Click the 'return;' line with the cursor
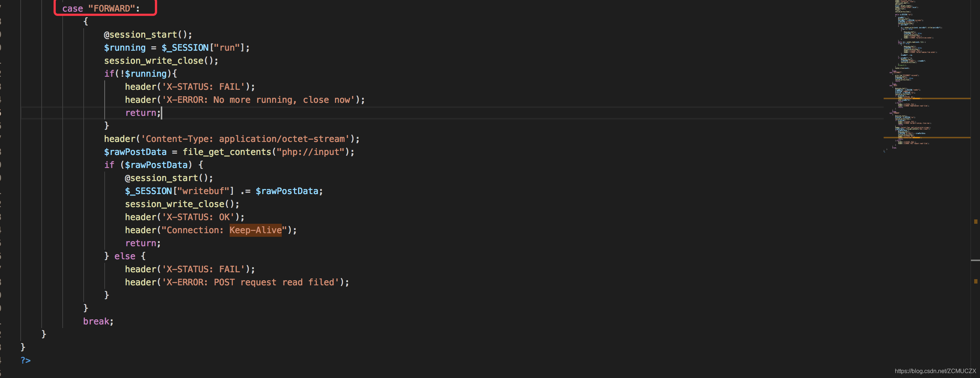 click(x=143, y=113)
